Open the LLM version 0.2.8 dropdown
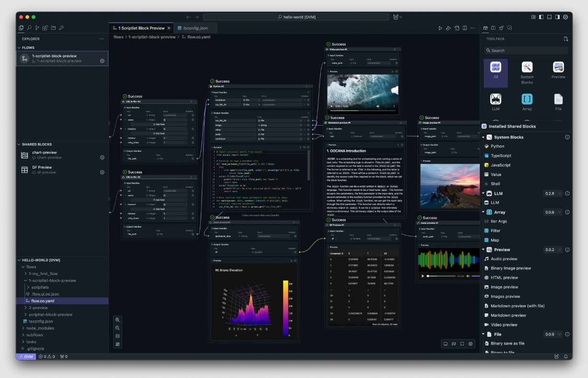Image resolution: width=588 pixels, height=378 pixels. pos(552,194)
